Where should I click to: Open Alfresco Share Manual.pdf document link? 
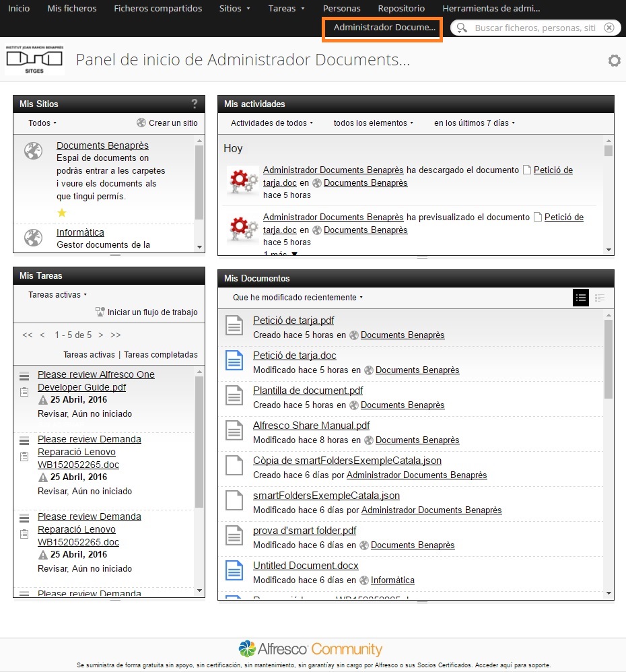point(311,426)
